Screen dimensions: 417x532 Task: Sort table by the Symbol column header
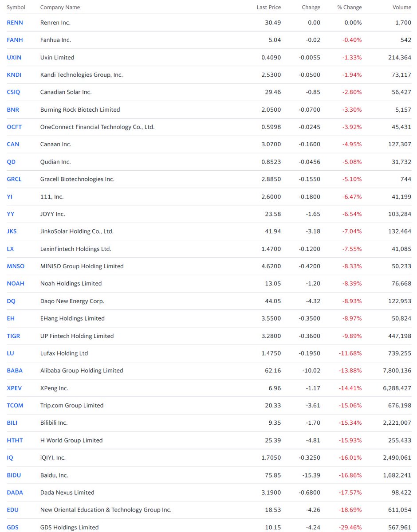(16, 8)
